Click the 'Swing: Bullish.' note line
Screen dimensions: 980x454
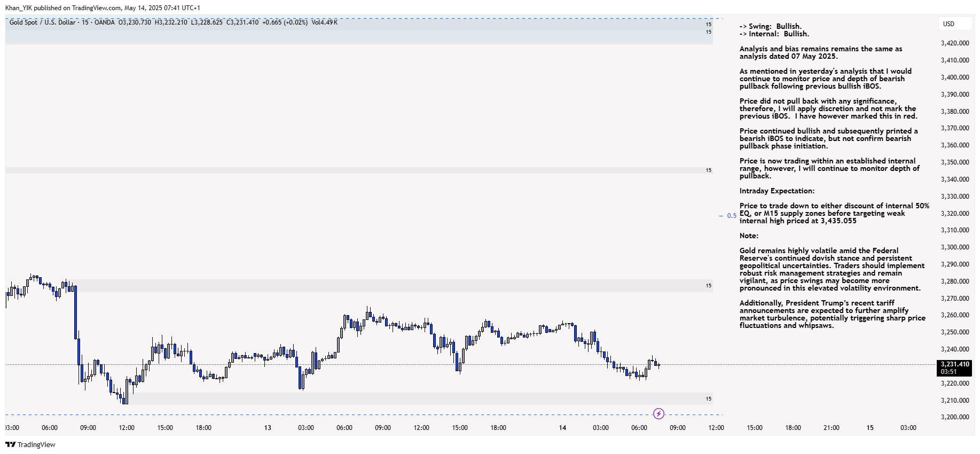pos(771,26)
